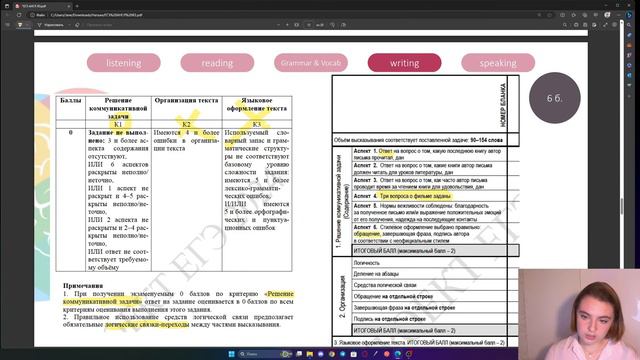
Task: Select the PDF eraser tool
Action: tap(77, 25)
